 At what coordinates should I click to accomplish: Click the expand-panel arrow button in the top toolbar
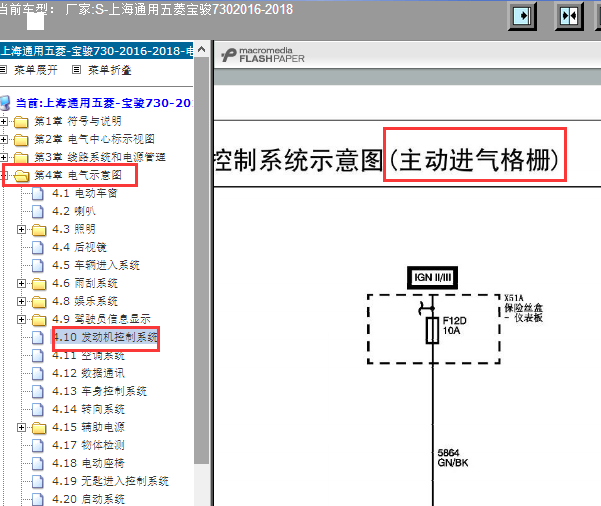pyautogui.click(x=522, y=16)
